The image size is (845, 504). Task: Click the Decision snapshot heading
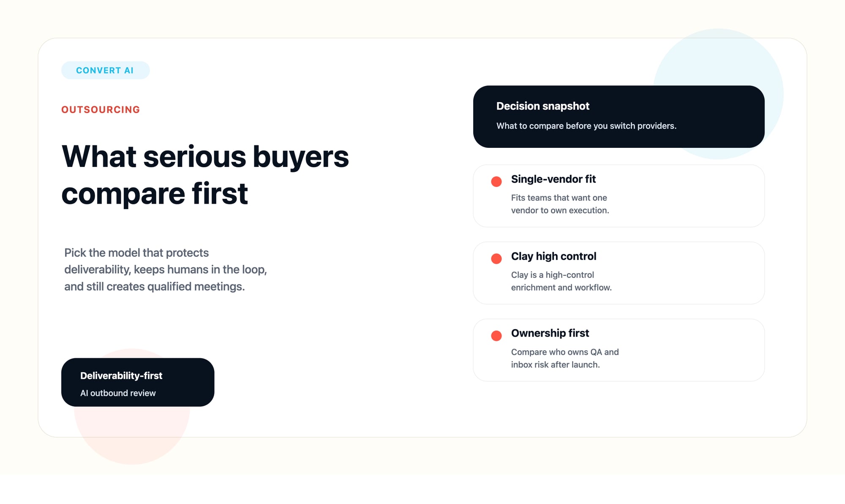point(542,106)
